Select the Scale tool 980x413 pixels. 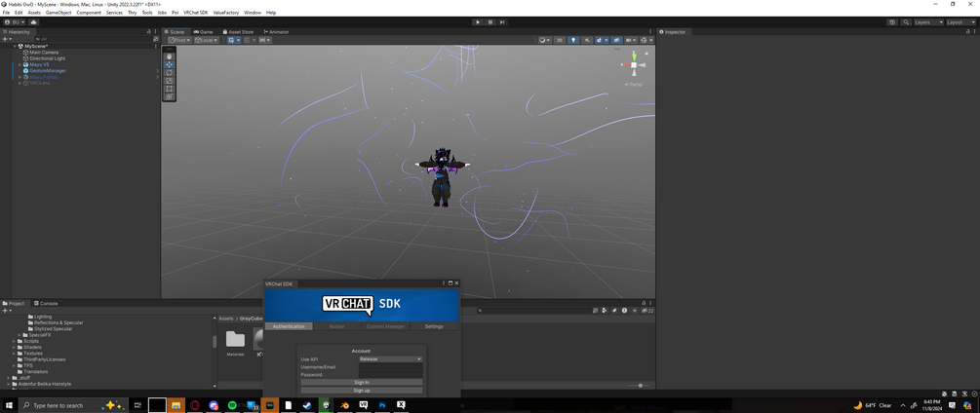[169, 81]
